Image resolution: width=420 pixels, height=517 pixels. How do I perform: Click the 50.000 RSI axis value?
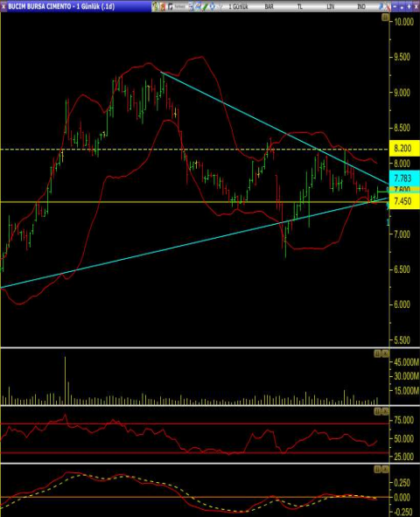403,438
